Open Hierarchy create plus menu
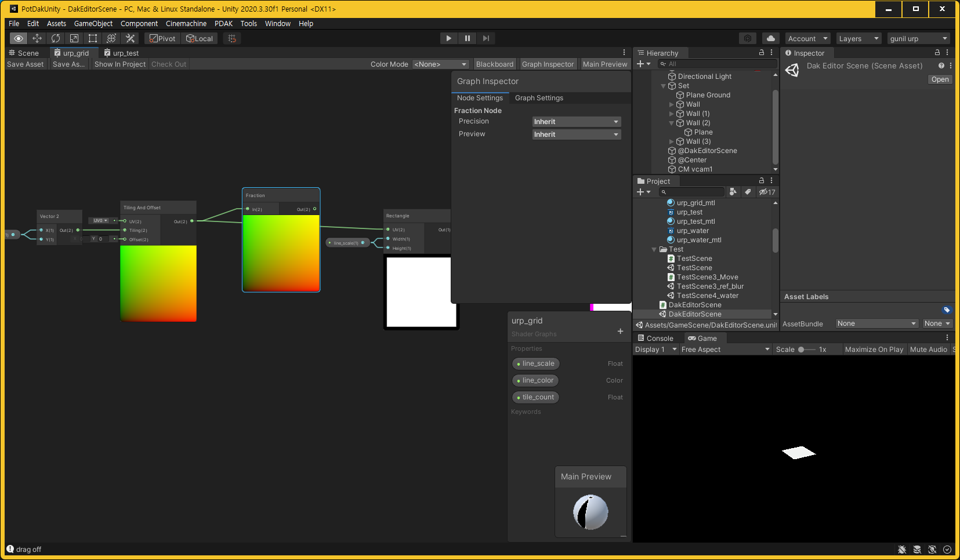This screenshot has height=560, width=960. pyautogui.click(x=643, y=64)
